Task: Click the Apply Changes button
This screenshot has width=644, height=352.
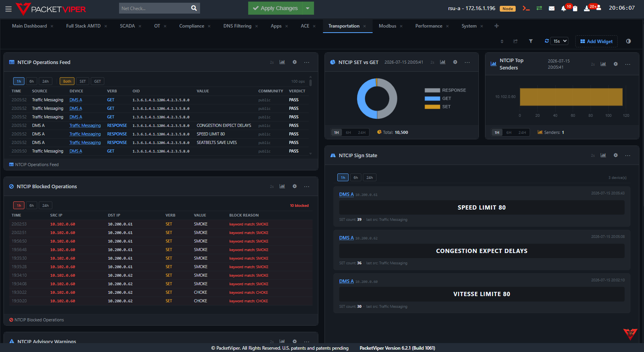Action: (x=275, y=8)
